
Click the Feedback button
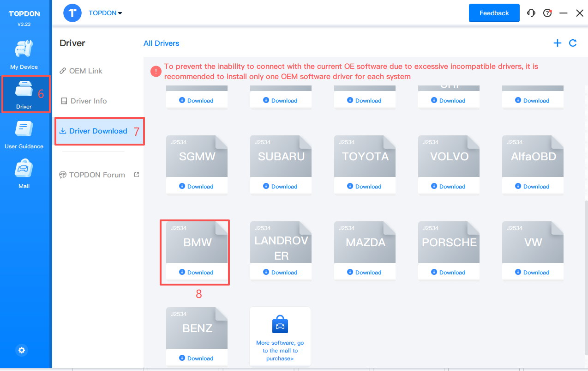[494, 13]
